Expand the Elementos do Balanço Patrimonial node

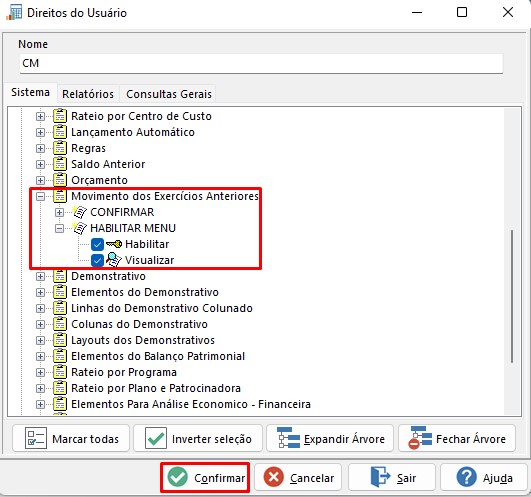pyautogui.click(x=40, y=356)
